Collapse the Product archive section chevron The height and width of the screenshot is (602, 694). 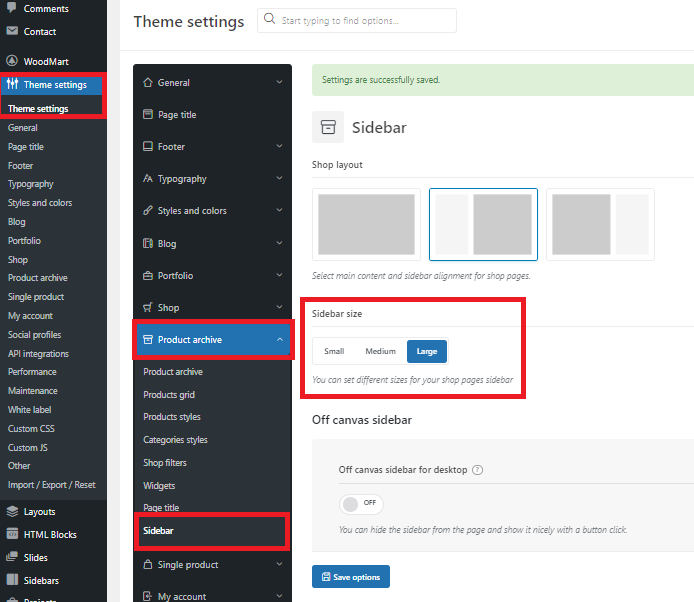coord(279,340)
